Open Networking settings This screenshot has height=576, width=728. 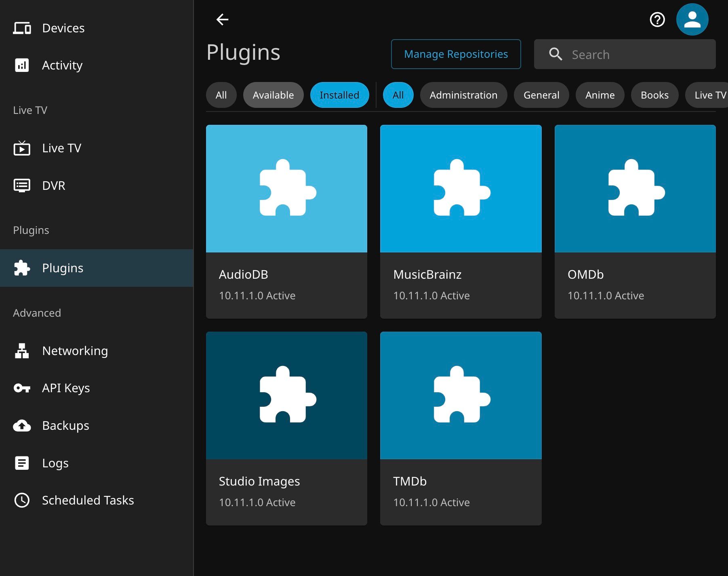pyautogui.click(x=97, y=351)
